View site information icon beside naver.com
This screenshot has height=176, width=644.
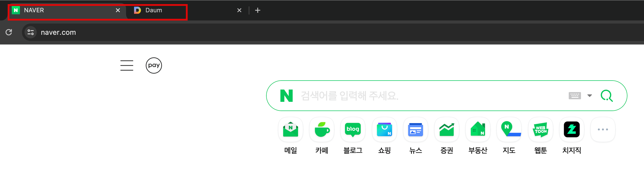tap(31, 32)
